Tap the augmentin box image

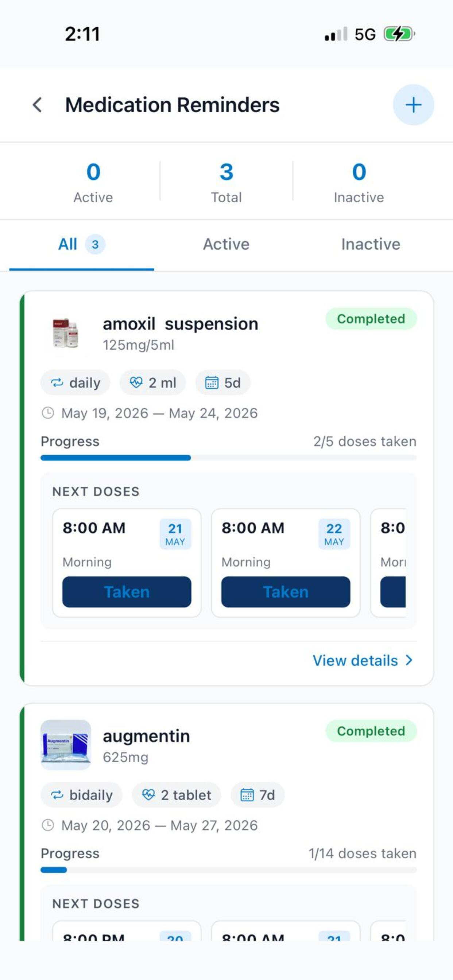(x=66, y=744)
